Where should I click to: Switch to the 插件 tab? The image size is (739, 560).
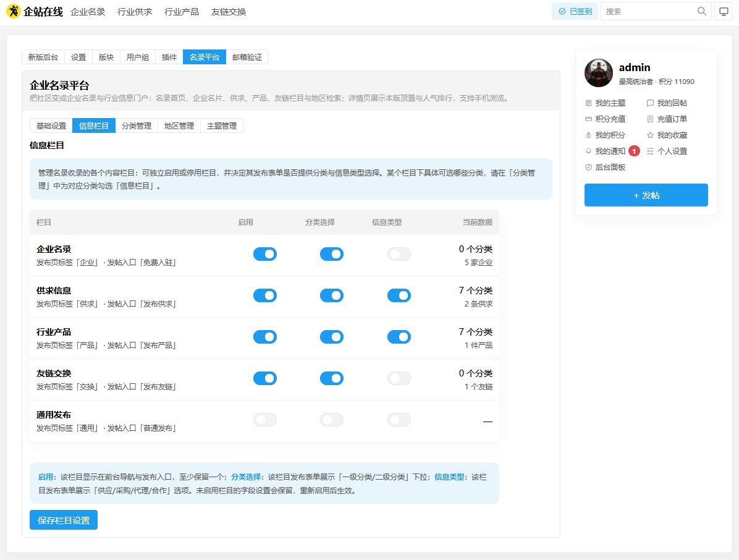(169, 57)
